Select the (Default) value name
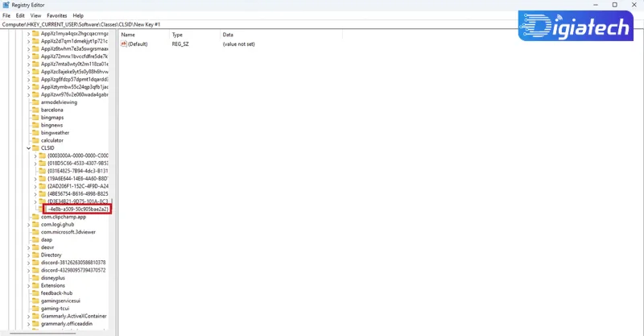The height and width of the screenshot is (336, 644). pos(138,44)
